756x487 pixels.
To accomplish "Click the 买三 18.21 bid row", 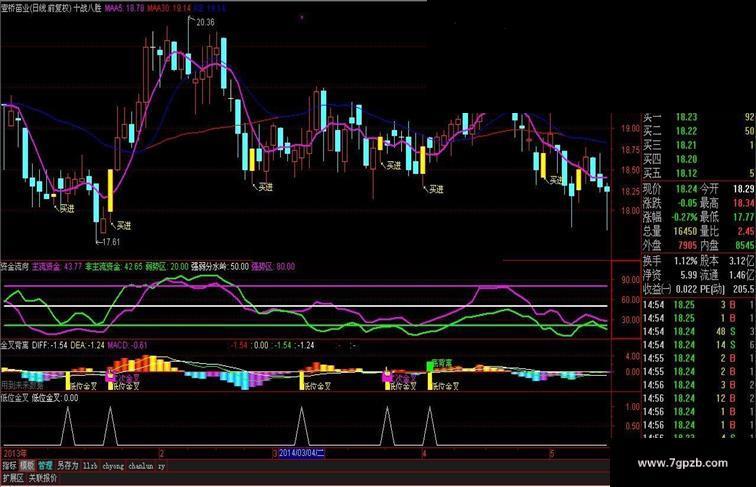I will 698,145.
